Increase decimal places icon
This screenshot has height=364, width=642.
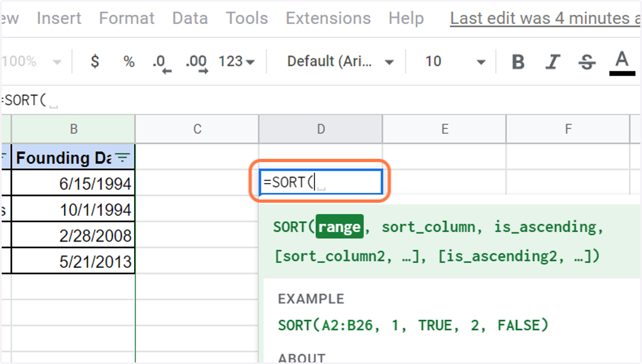(196, 63)
